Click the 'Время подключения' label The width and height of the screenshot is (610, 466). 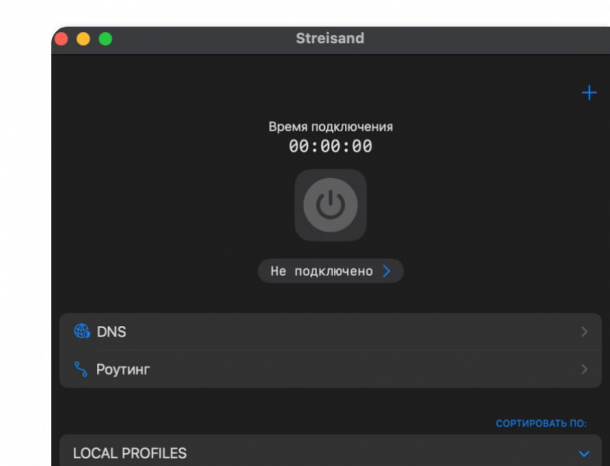[330, 127]
